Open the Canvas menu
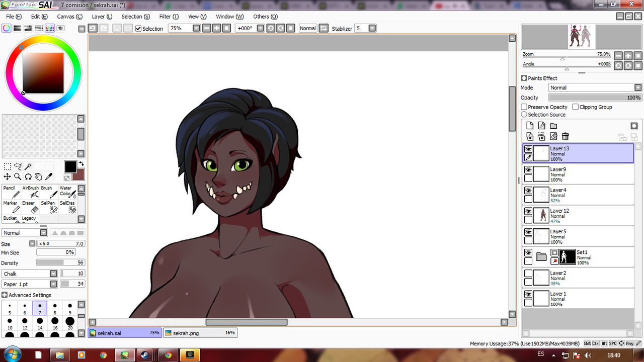 coord(69,17)
